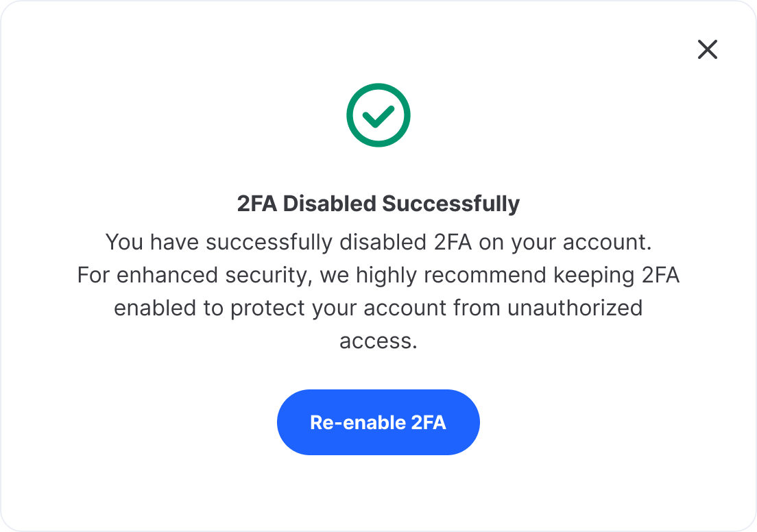Click the green success checkmark icon
Image resolution: width=757 pixels, height=532 pixels.
point(378,115)
